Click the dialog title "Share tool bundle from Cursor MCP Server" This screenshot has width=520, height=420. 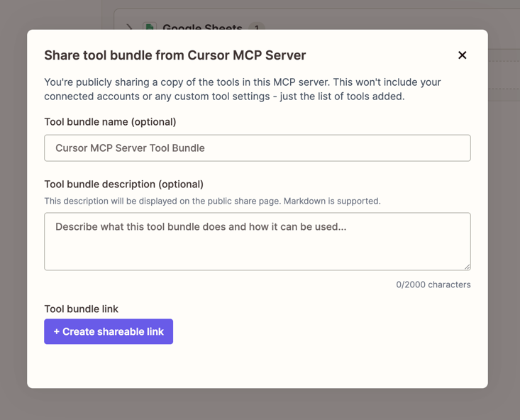pos(175,55)
